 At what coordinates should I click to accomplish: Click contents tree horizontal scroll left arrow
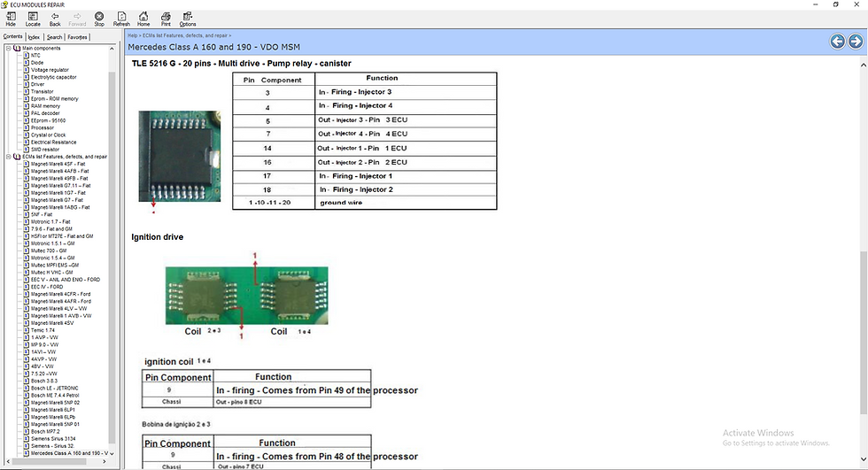point(8,461)
